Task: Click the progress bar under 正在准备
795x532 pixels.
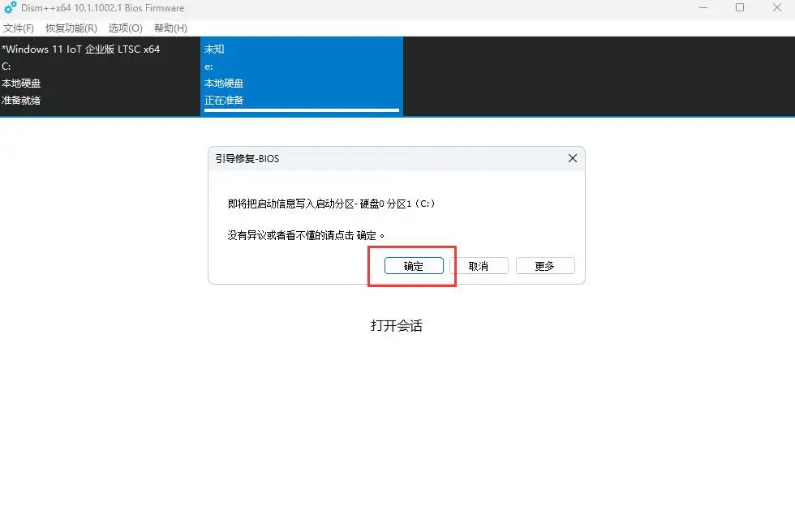Action: pos(300,109)
